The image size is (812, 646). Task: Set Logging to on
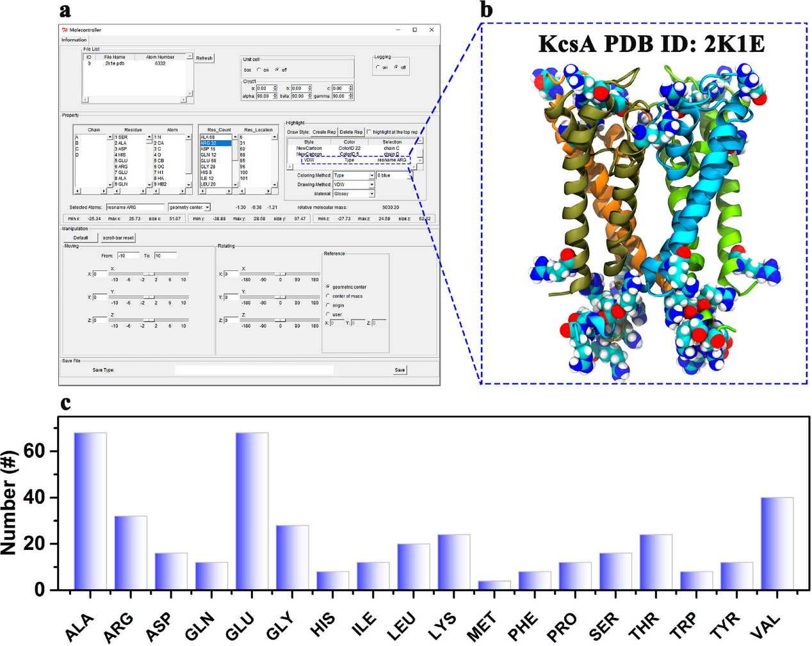coord(378,67)
